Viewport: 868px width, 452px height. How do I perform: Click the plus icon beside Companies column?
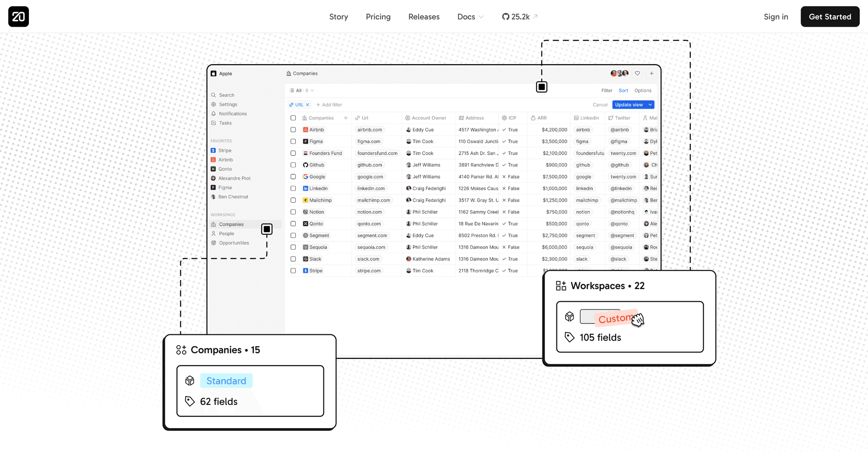click(346, 118)
